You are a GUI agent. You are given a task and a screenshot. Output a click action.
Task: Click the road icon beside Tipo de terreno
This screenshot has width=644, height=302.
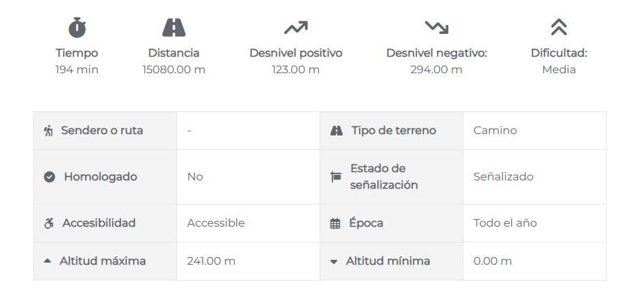point(336,131)
